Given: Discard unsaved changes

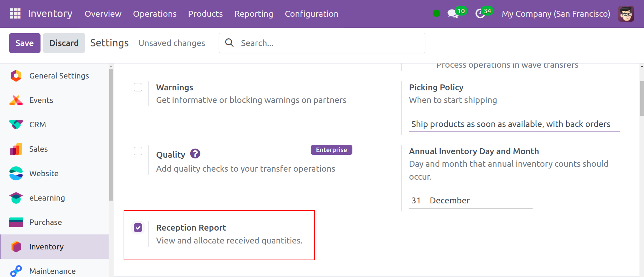Looking at the screenshot, I should pyautogui.click(x=64, y=43).
